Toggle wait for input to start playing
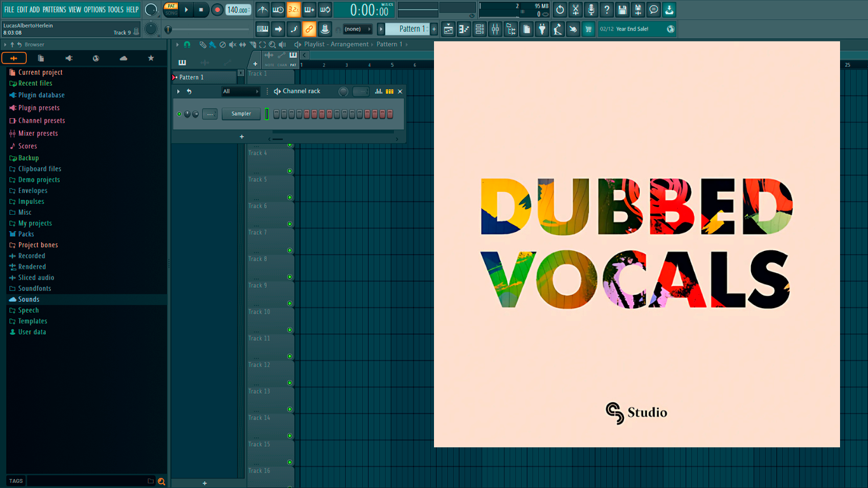The height and width of the screenshot is (488, 868). (278, 10)
